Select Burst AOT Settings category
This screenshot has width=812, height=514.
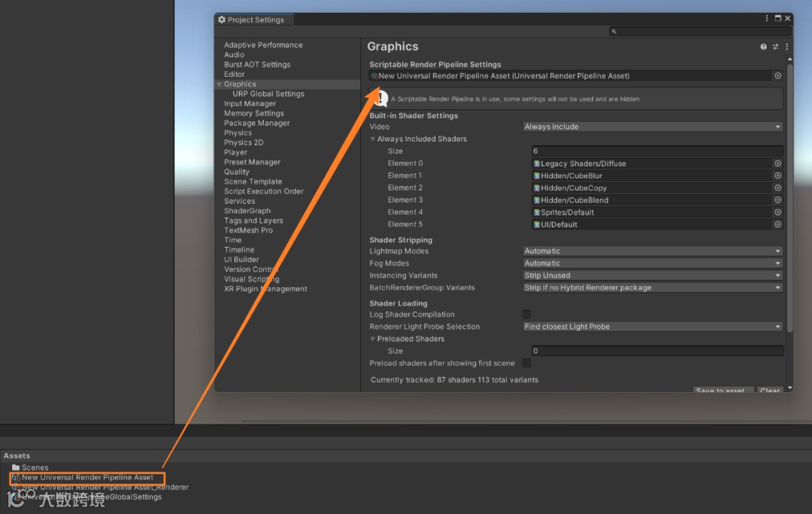(x=257, y=65)
